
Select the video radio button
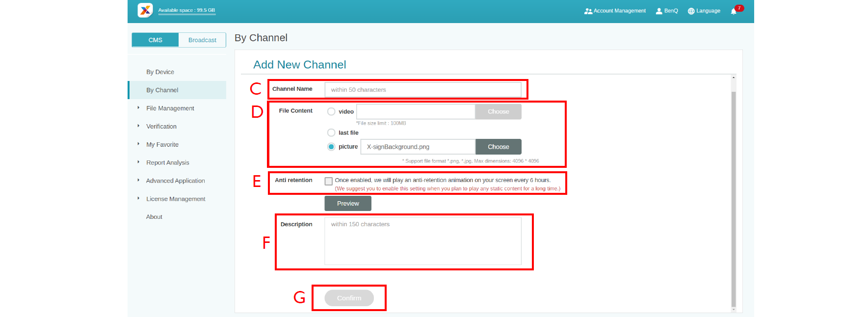pyautogui.click(x=331, y=112)
